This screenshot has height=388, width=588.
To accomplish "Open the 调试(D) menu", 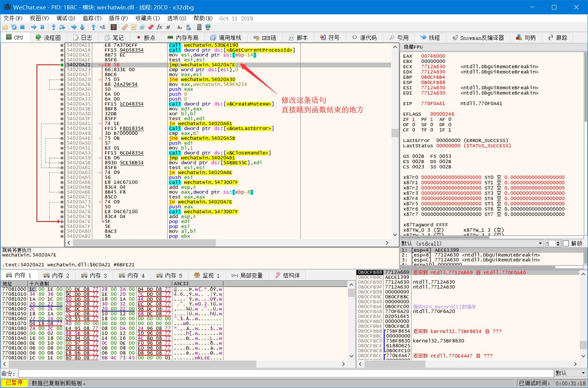I will coord(66,18).
